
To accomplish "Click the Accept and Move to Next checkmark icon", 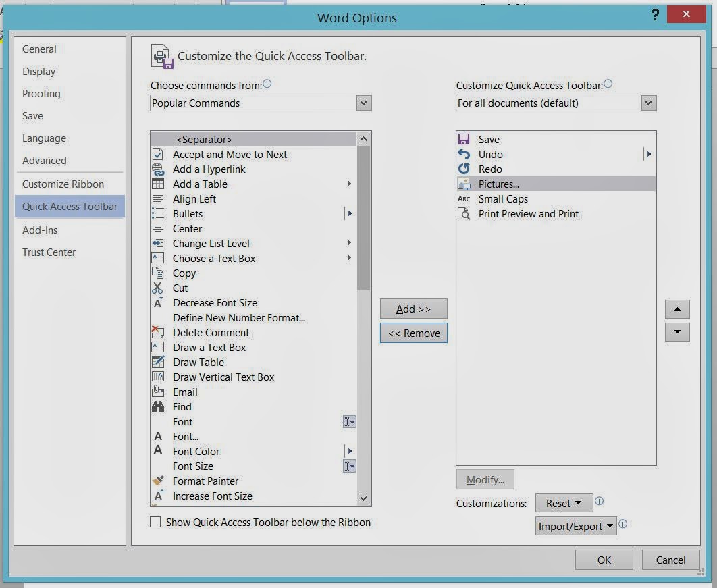I will tap(158, 154).
